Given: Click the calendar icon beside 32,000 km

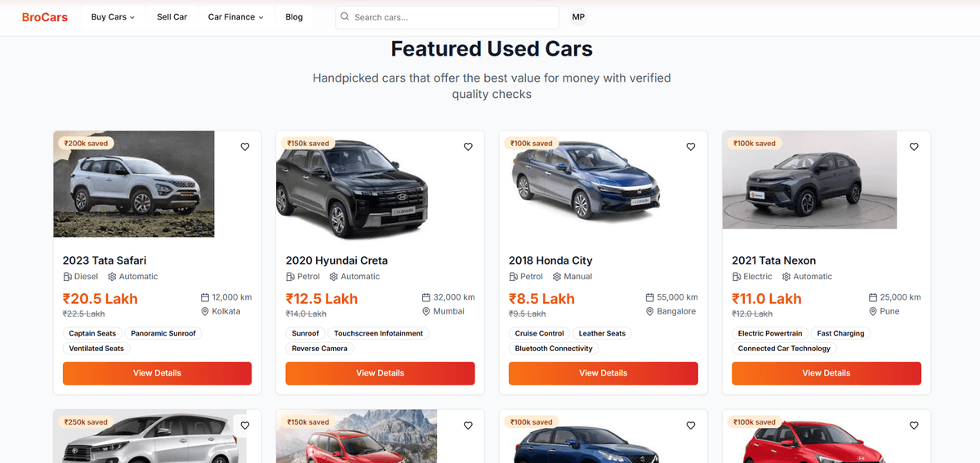Looking at the screenshot, I should [426, 297].
